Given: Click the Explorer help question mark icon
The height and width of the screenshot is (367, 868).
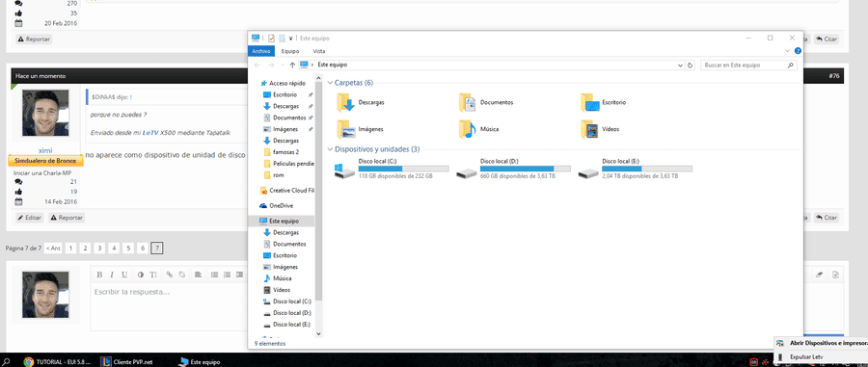Looking at the screenshot, I should (x=798, y=51).
